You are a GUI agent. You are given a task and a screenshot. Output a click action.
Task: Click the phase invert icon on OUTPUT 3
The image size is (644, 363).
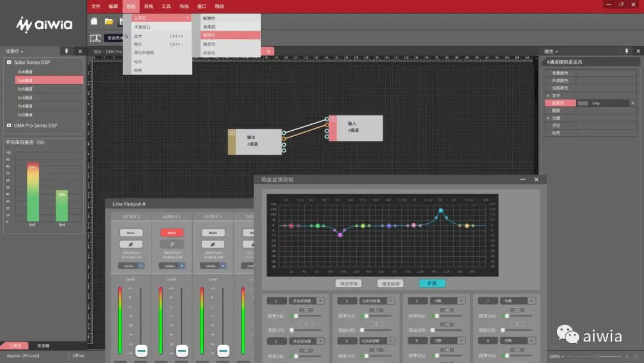213,244
